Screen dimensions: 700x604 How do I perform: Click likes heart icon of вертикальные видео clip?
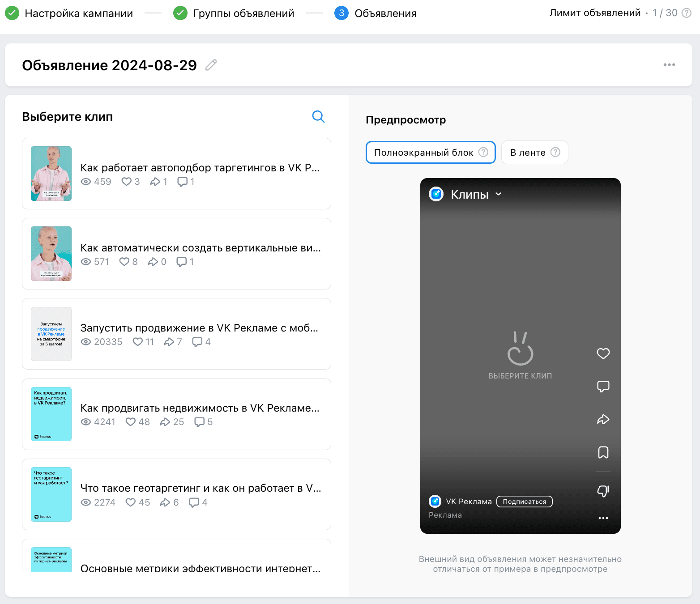click(x=124, y=262)
